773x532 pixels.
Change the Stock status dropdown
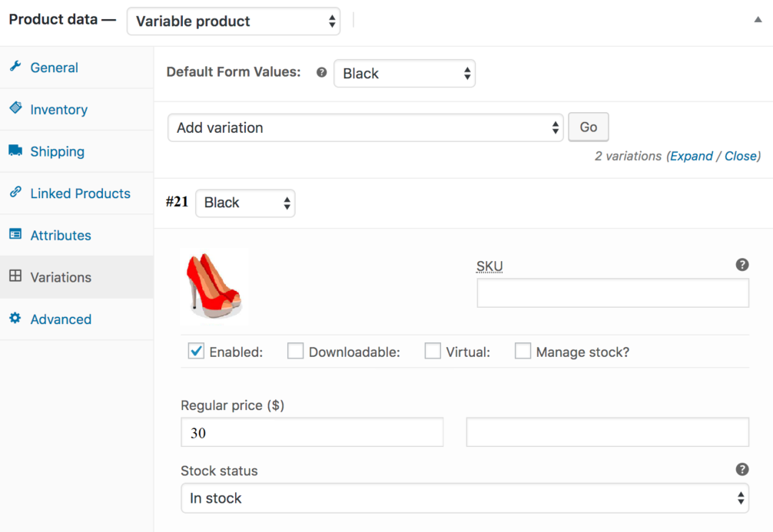click(464, 498)
